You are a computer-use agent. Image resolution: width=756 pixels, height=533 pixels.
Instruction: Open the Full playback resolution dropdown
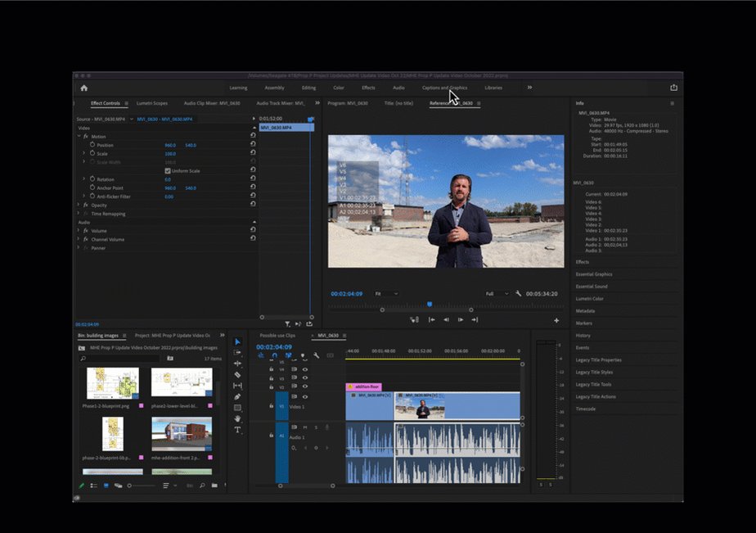[x=497, y=293]
